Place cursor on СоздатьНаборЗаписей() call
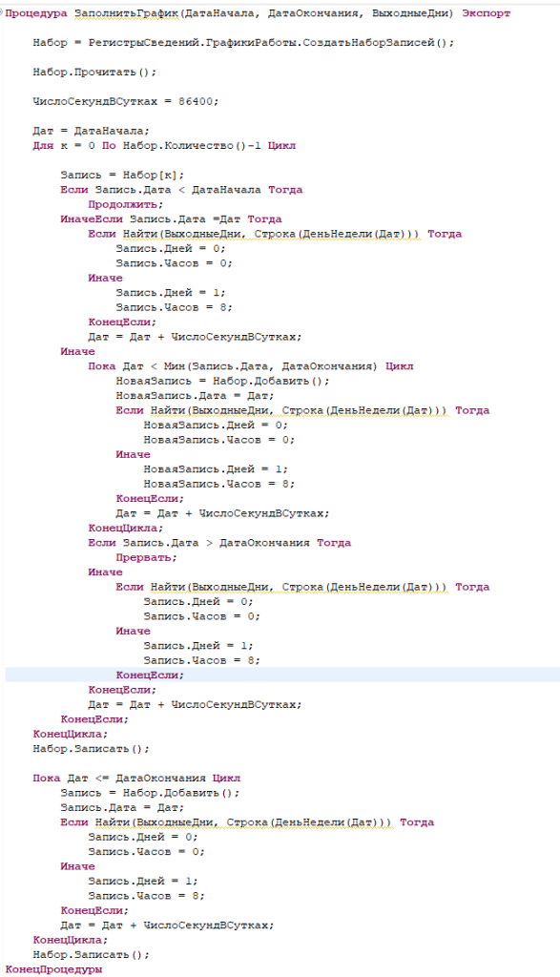The image size is (560, 977). [x=378, y=43]
